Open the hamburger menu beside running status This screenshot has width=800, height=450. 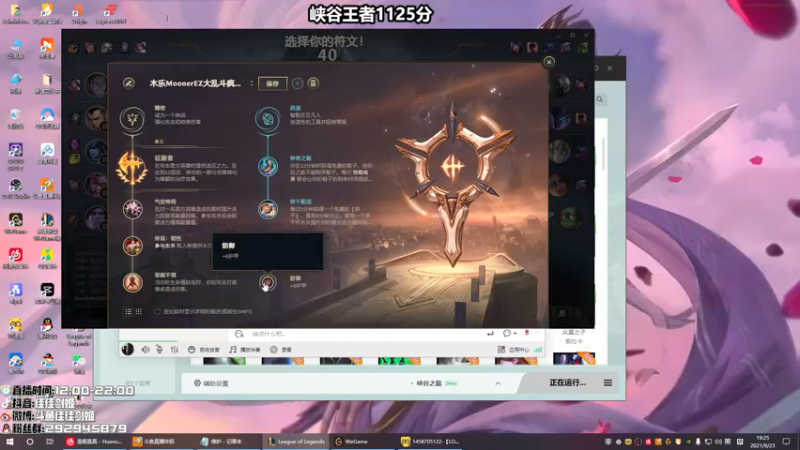pyautogui.click(x=608, y=383)
